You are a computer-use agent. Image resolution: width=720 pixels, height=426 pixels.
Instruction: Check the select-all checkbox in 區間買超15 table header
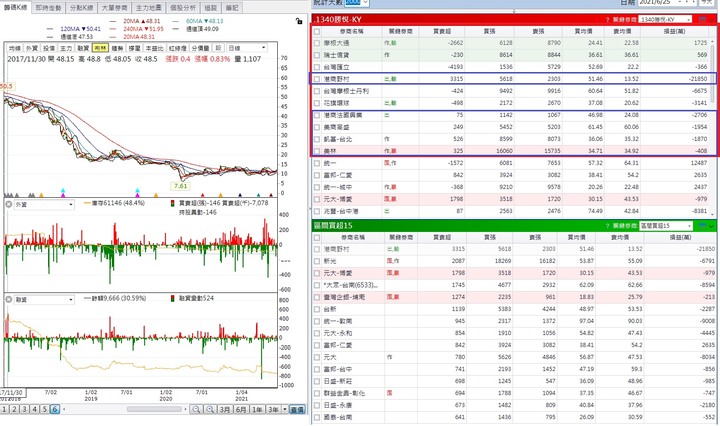coord(317,237)
